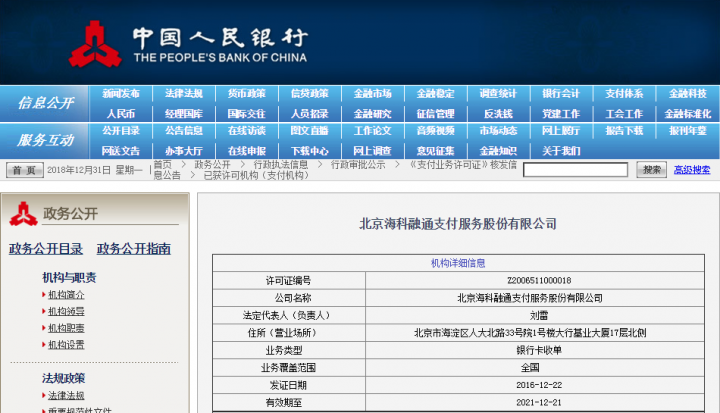Click 行政审批公示 breadcrumb link

click(358, 164)
